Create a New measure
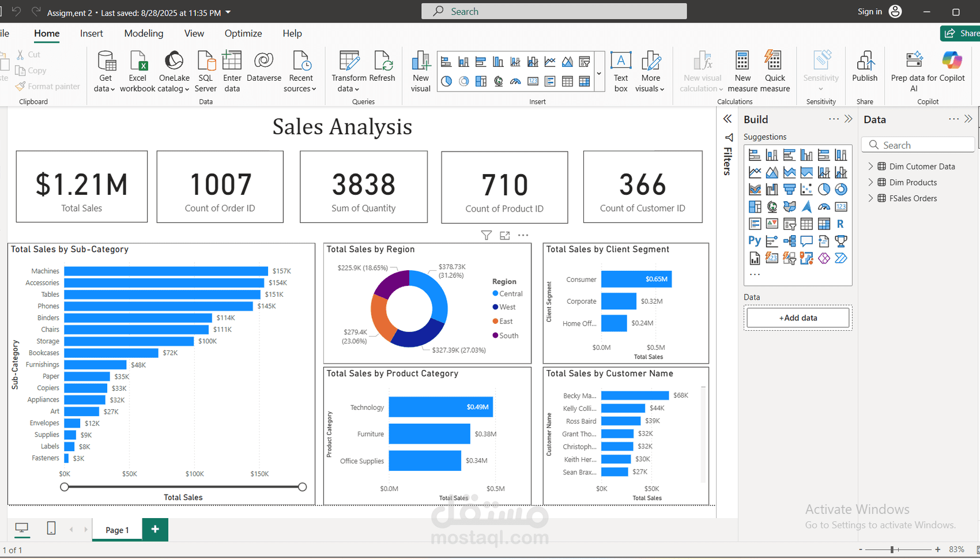This screenshot has width=980, height=559. (x=742, y=71)
